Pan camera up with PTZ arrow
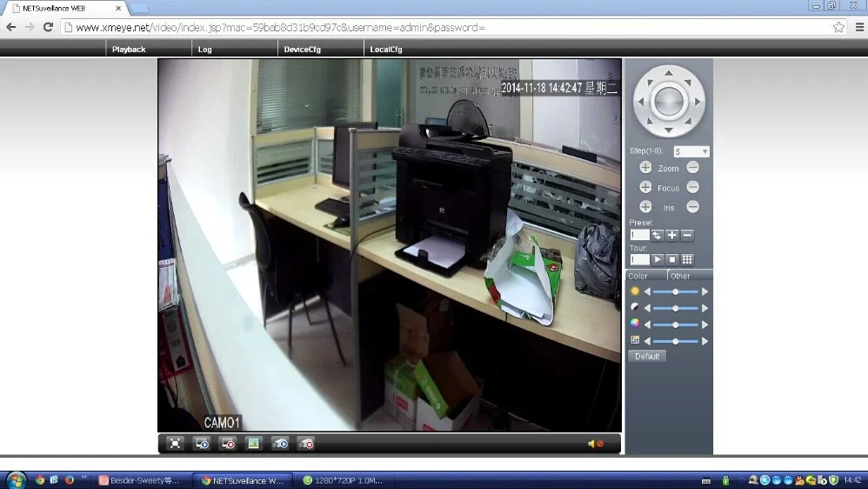 coord(669,72)
